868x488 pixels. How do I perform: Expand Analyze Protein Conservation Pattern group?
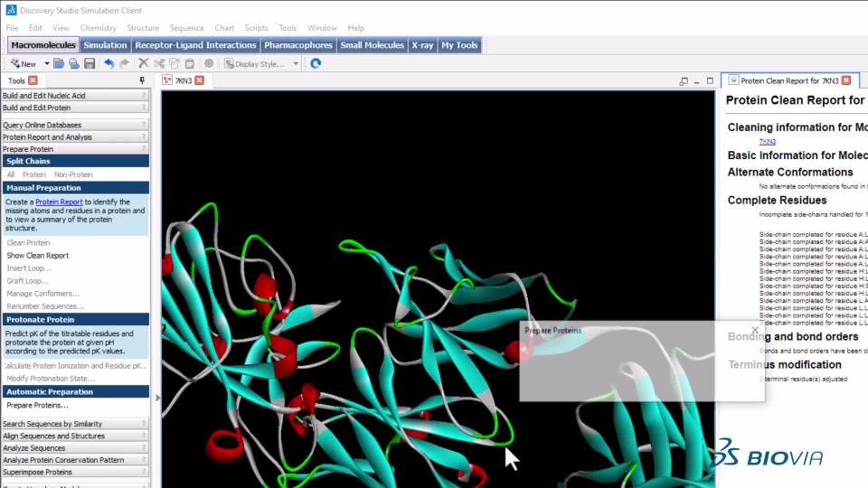(75, 460)
